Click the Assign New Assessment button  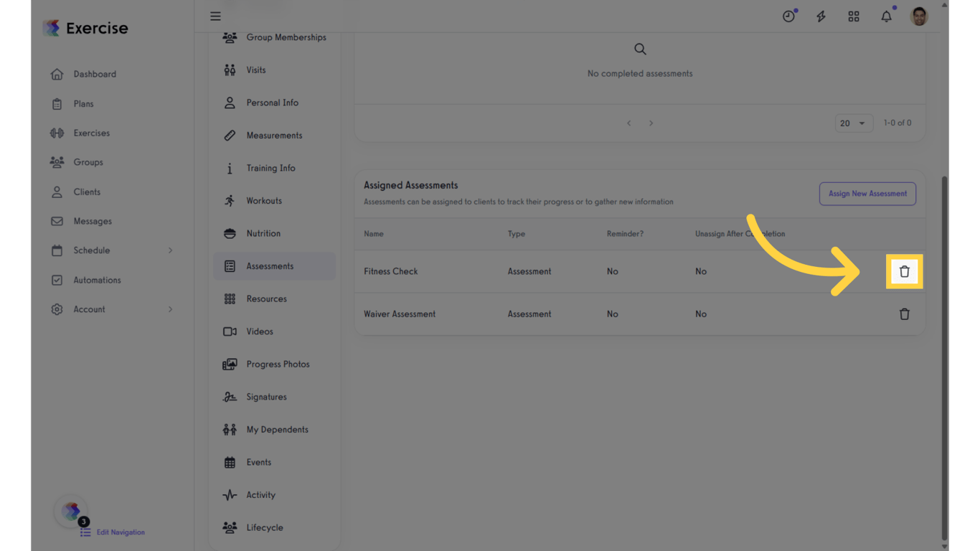click(x=867, y=194)
